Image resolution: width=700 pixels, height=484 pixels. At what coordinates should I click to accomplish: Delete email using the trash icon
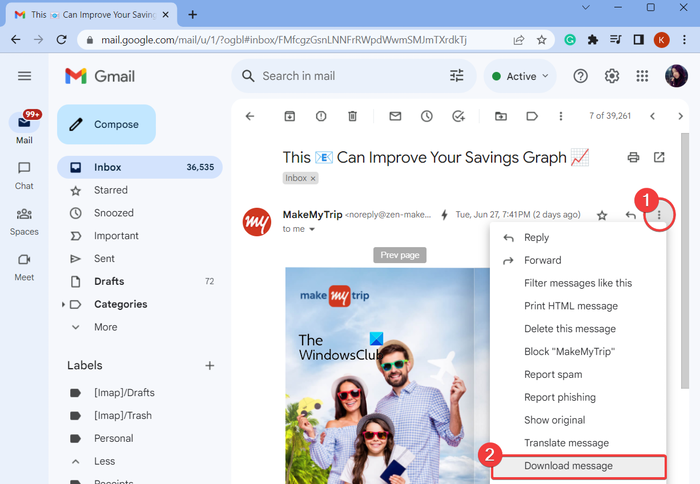pos(352,117)
